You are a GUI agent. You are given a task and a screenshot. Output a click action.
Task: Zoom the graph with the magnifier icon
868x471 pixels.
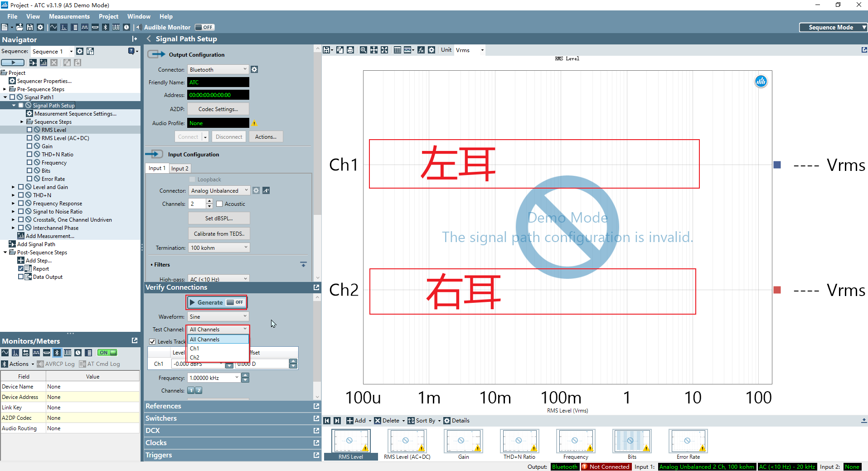coord(364,50)
